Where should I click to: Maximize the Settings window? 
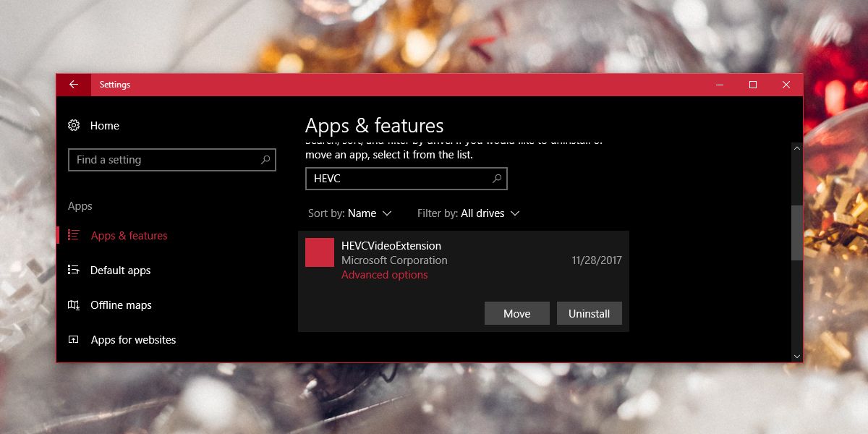[753, 85]
